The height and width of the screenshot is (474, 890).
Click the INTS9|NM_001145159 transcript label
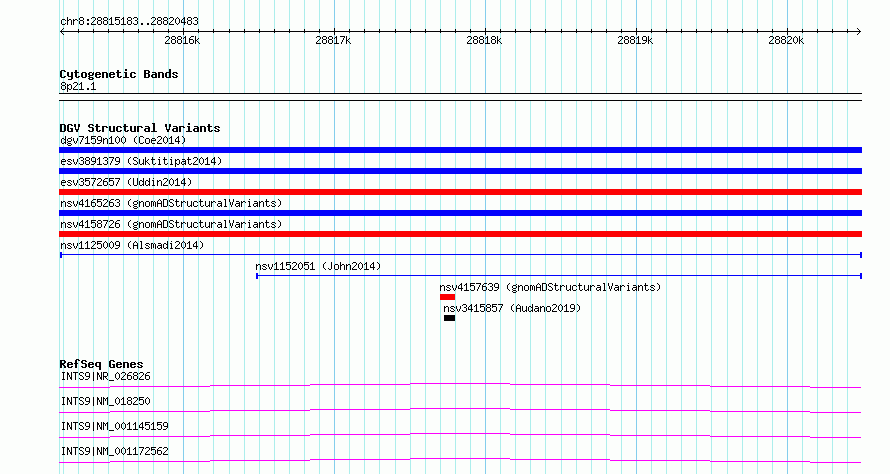click(115, 426)
